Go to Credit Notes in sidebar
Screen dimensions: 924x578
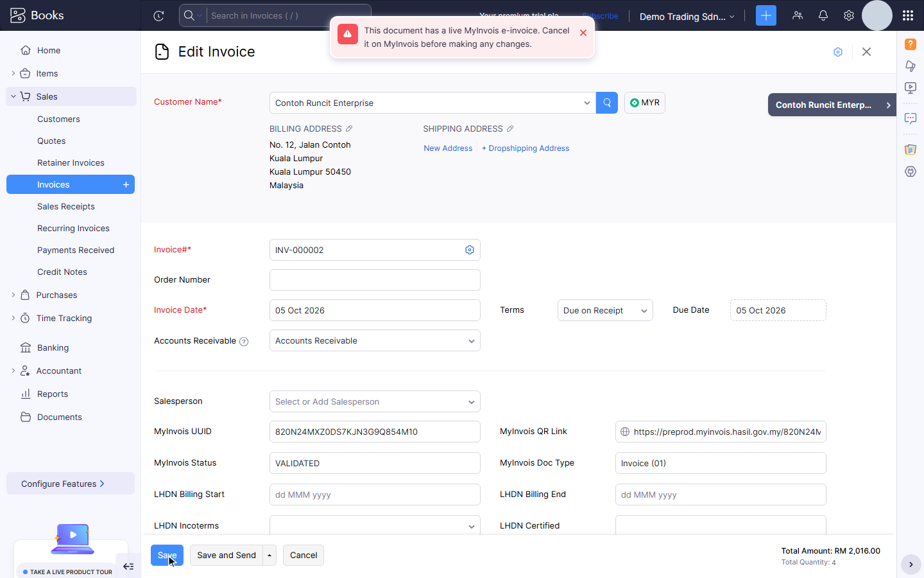point(62,272)
